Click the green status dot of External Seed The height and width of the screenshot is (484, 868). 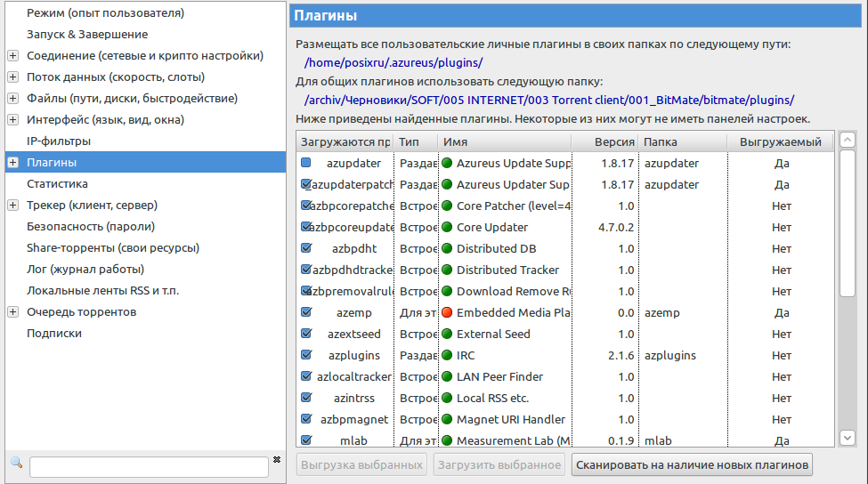(447, 335)
